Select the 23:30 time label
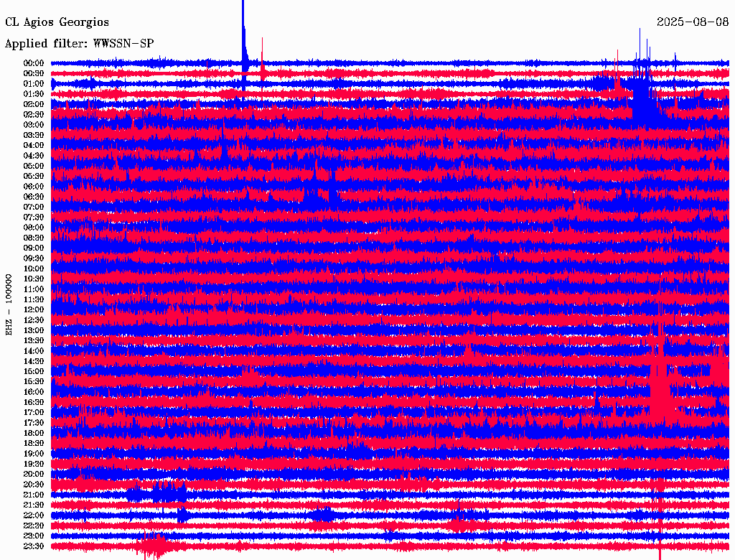The width and height of the screenshot is (735, 560). coord(34,546)
